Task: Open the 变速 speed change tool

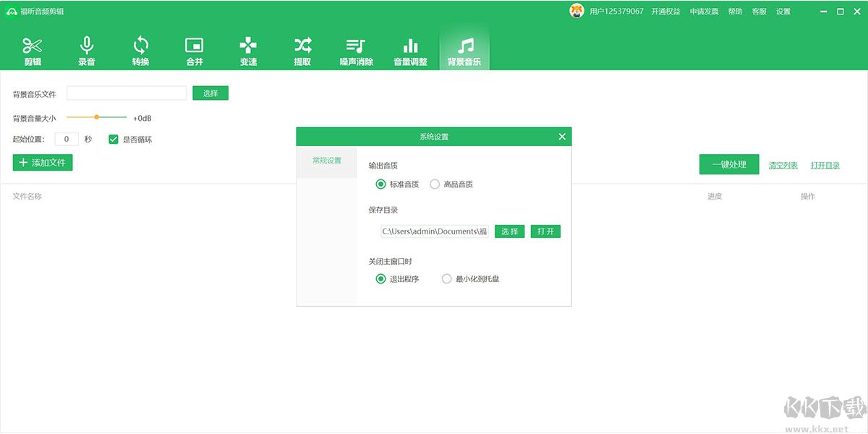Action: [248, 51]
